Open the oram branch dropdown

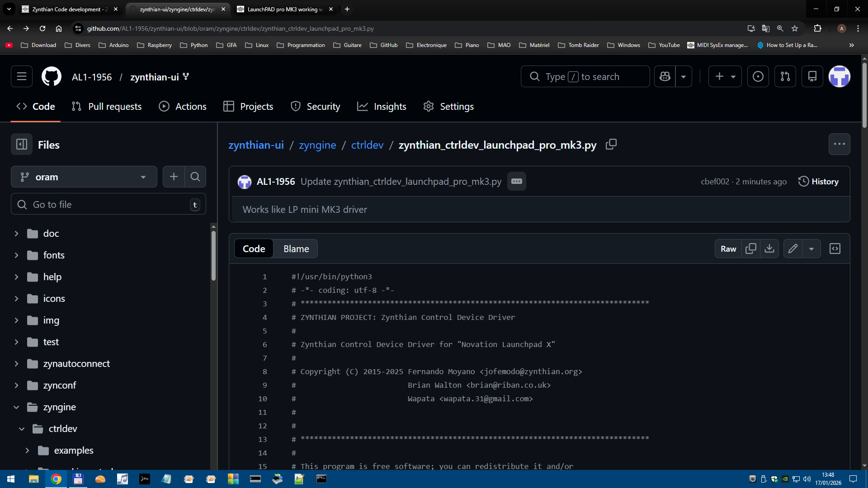coord(84,177)
